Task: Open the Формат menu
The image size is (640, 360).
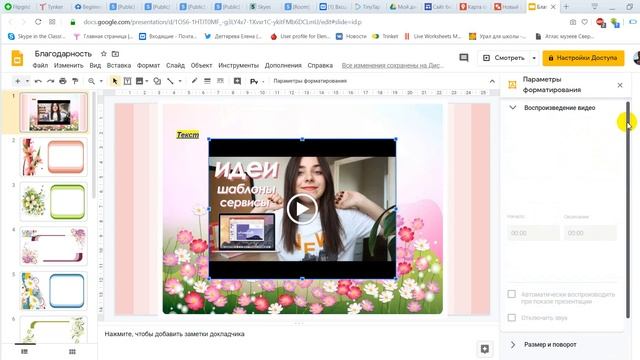Action: click(x=148, y=65)
